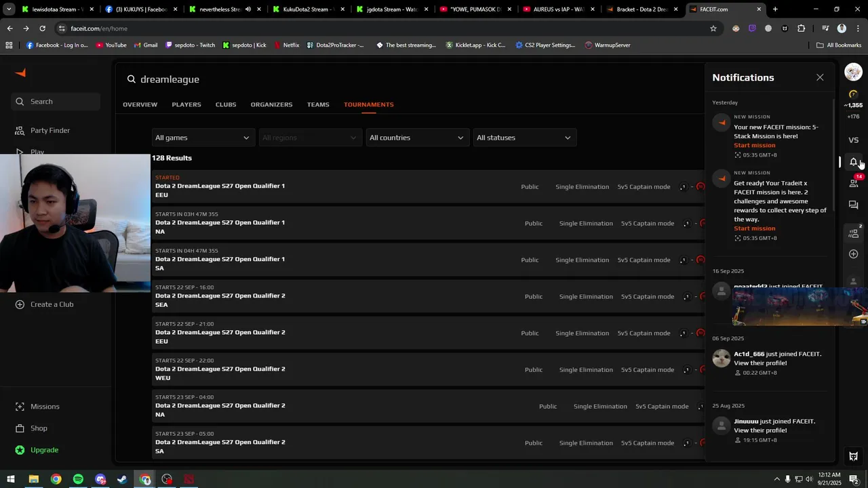
Task: Switch to the KukuDota2 Stream browser tab
Action: [x=309, y=9]
